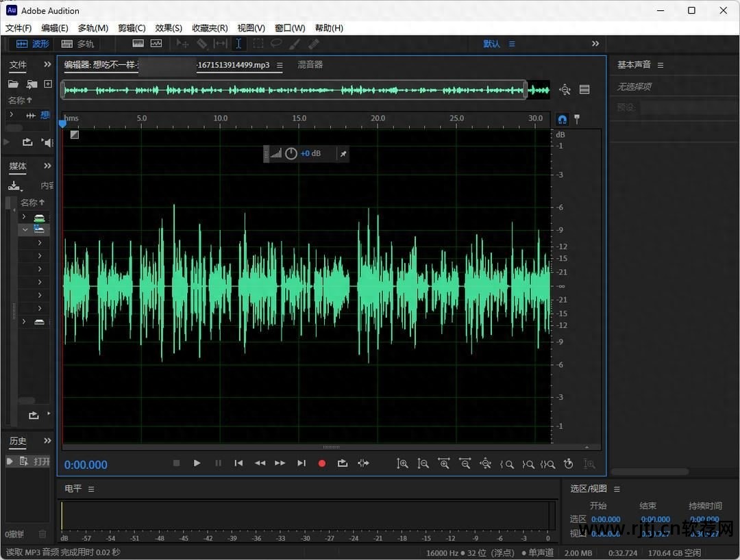The width and height of the screenshot is (740, 560).
Task: Show the spectral frequency display
Action: [x=138, y=44]
